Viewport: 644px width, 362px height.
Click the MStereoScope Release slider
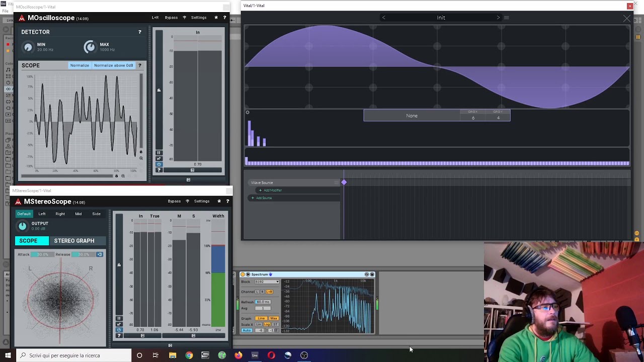click(x=83, y=254)
